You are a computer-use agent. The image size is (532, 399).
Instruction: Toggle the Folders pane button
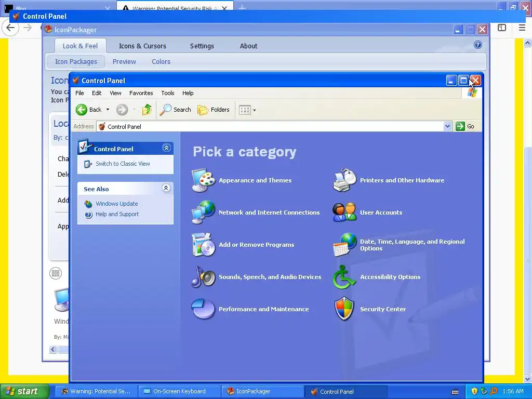214,110
